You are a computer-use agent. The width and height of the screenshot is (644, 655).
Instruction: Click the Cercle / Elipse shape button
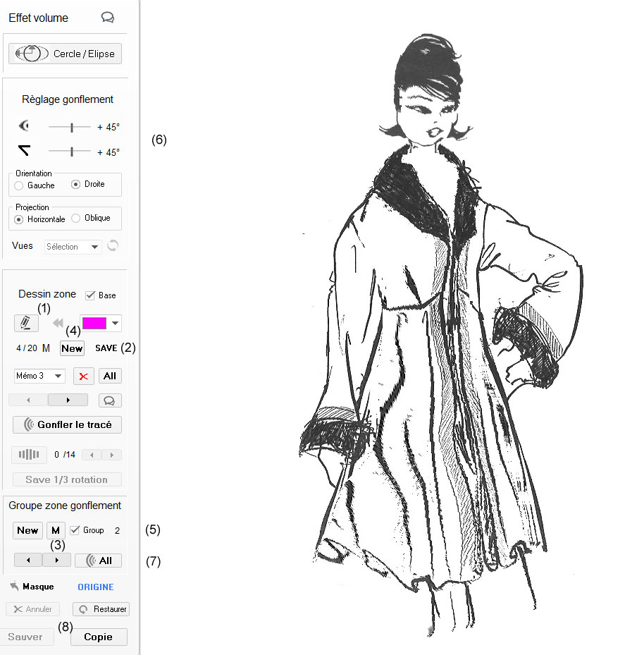[x=65, y=54]
